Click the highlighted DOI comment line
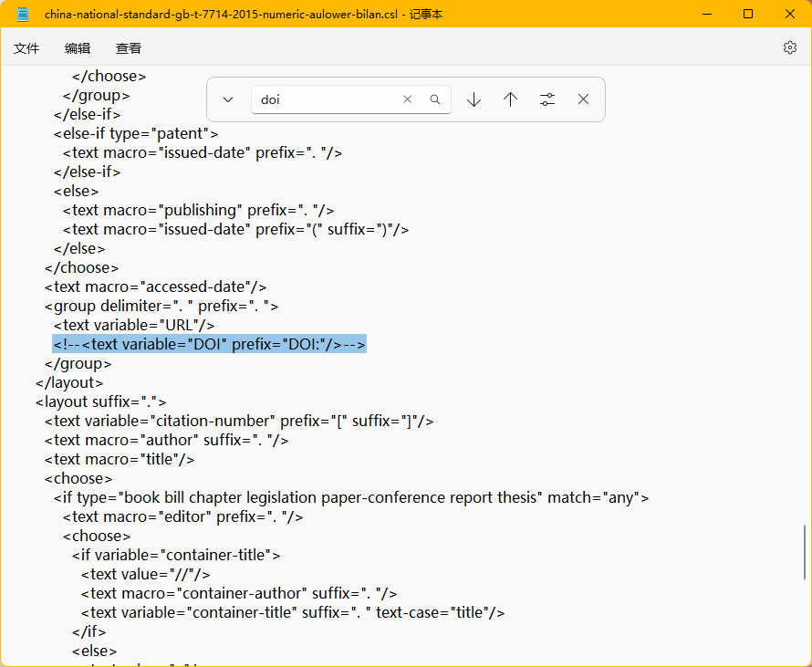 (x=209, y=344)
